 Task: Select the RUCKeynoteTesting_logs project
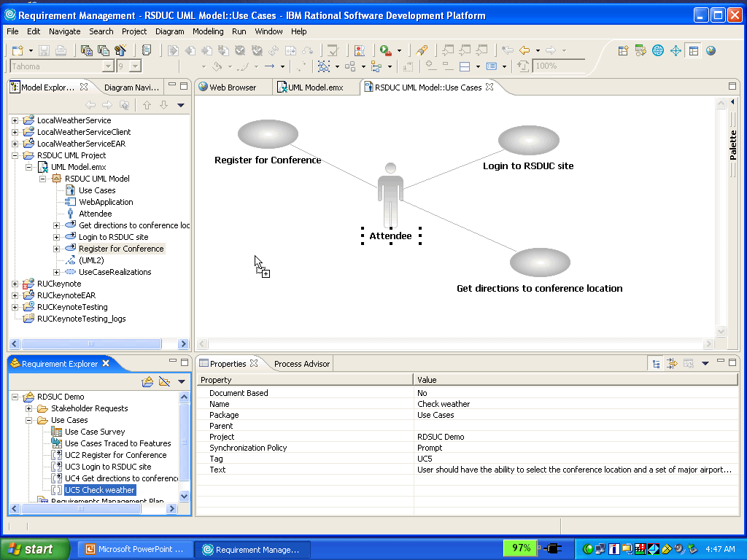(x=82, y=319)
